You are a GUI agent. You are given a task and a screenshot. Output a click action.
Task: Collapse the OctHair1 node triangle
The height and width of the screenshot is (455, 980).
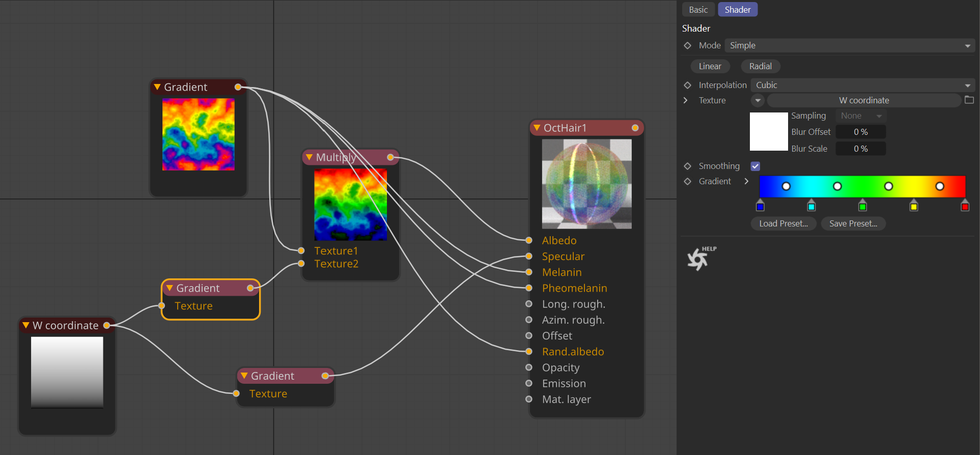[x=537, y=128]
